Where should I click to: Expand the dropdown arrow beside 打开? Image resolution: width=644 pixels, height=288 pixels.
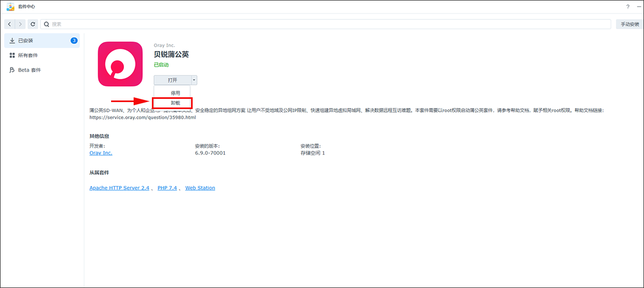click(x=194, y=80)
